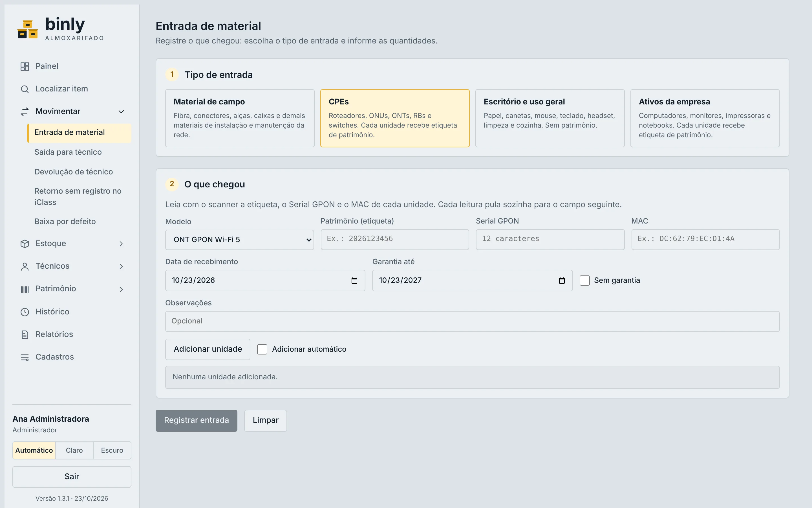Screen dimensions: 812x508
Task: Focus the MAC address input field
Action: pyautogui.click(x=705, y=239)
